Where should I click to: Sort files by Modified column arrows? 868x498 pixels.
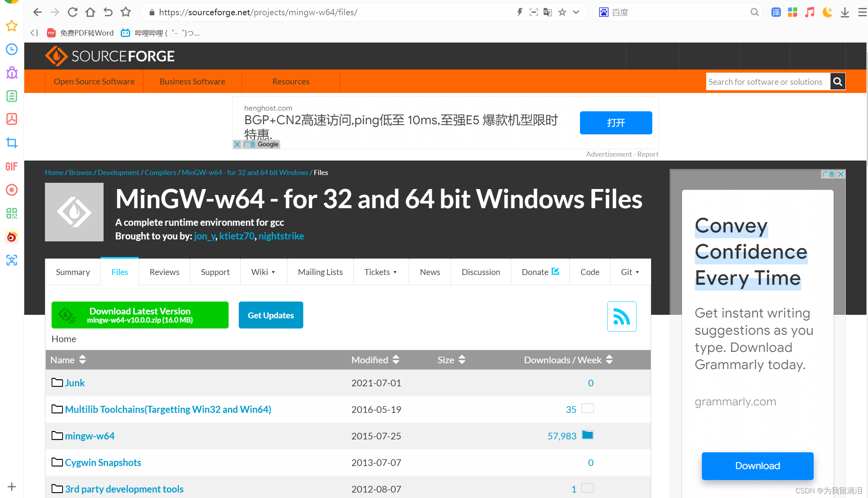[396, 360]
